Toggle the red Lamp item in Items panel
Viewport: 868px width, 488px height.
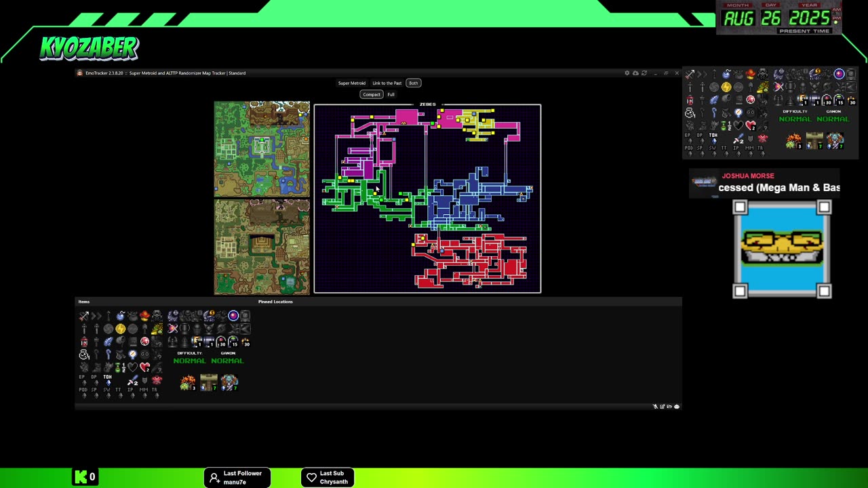[x=84, y=342]
